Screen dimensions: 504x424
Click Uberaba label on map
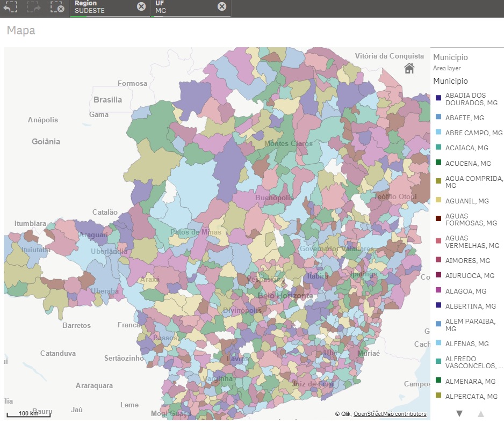tap(104, 291)
